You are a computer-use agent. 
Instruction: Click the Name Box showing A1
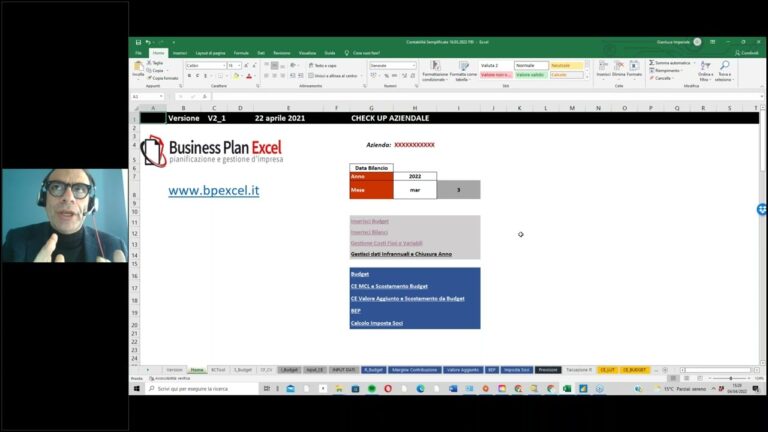point(146,96)
